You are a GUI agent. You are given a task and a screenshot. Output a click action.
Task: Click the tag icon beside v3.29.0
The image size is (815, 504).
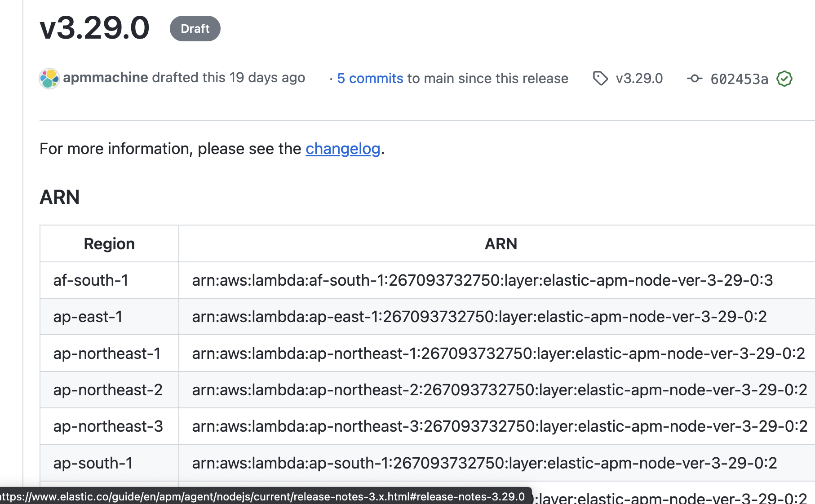[600, 79]
